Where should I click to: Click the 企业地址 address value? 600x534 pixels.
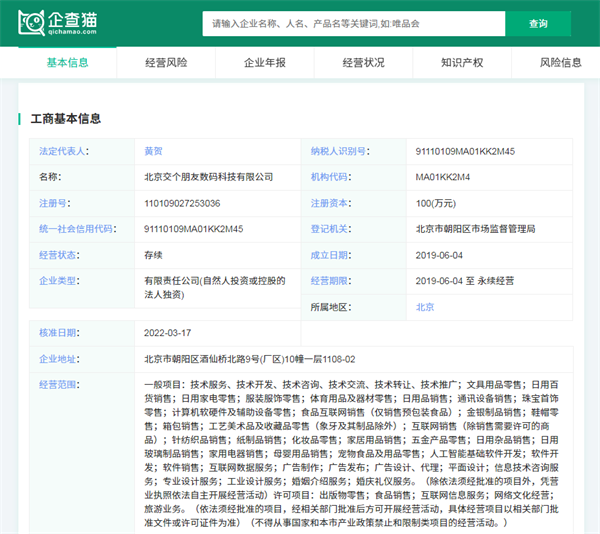pos(250,358)
